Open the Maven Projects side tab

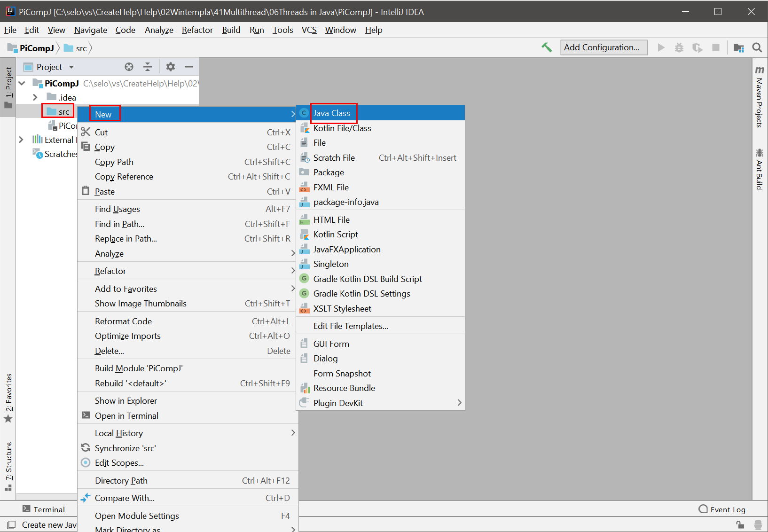point(760,97)
